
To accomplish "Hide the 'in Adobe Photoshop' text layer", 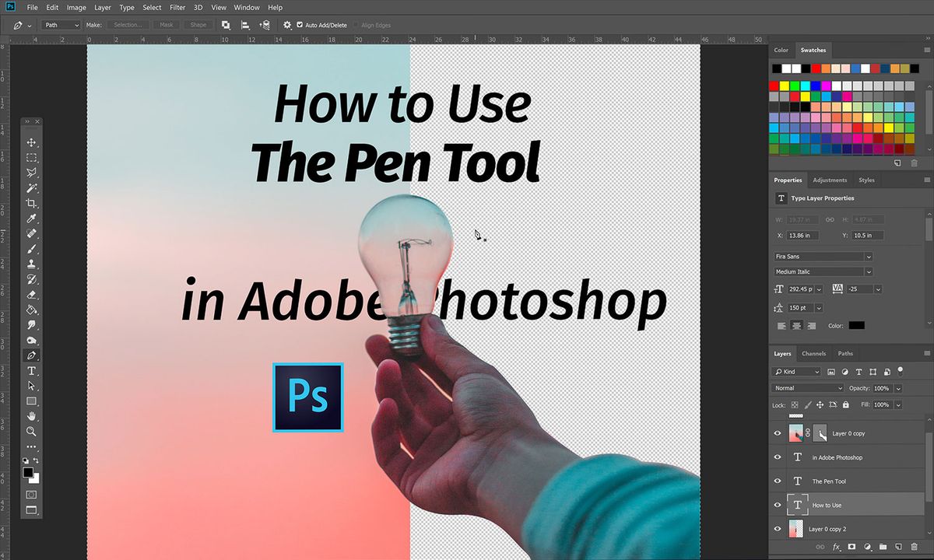I will [x=777, y=457].
